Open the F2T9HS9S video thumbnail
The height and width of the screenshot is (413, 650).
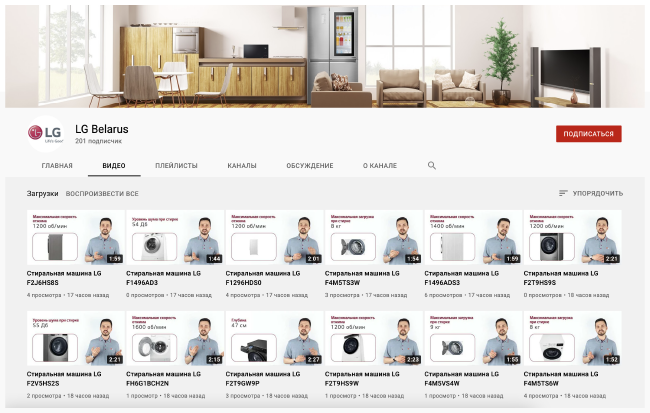[572, 237]
